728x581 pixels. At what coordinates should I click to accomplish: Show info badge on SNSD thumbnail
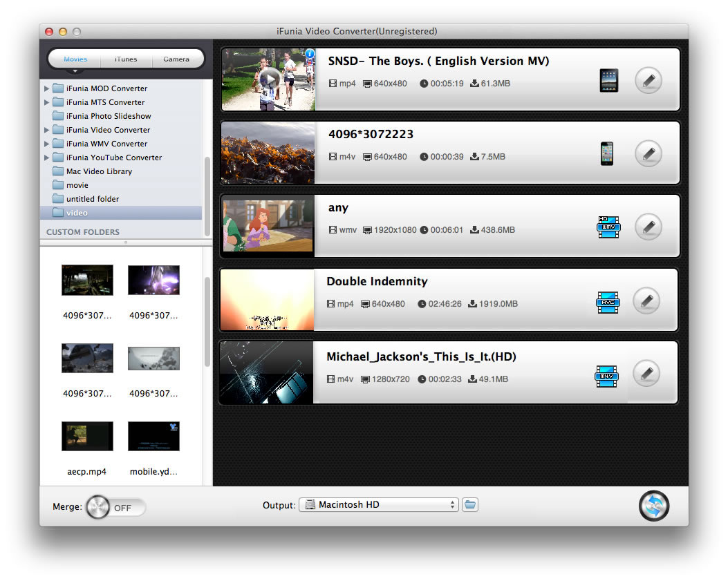click(x=310, y=53)
